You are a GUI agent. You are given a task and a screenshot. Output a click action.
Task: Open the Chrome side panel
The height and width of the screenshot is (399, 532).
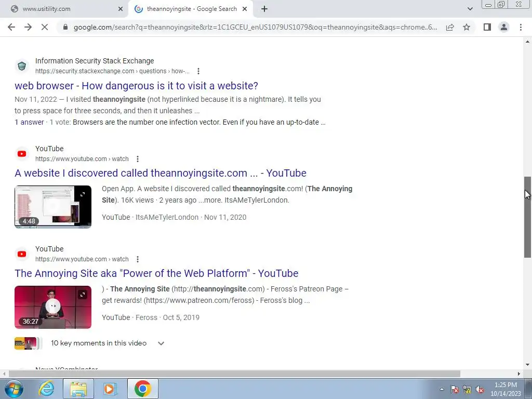coord(487,27)
